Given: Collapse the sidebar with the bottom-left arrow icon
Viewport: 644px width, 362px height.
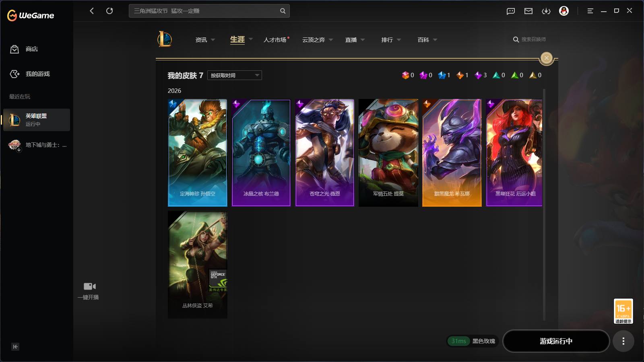Looking at the screenshot, I should (15, 347).
